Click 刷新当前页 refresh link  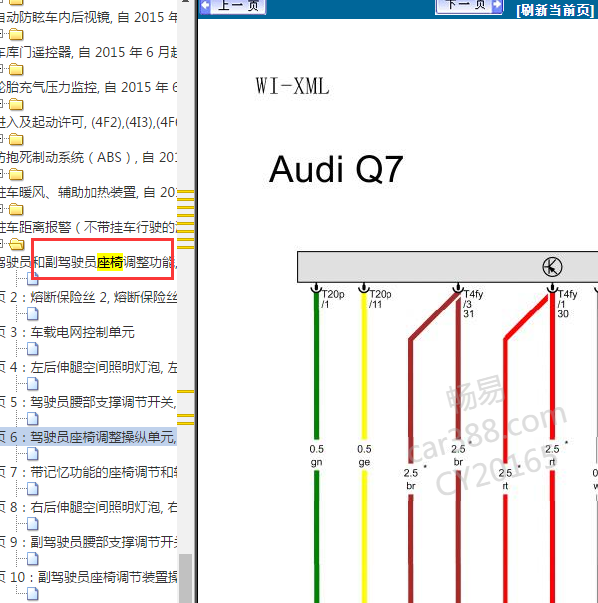coord(556,10)
